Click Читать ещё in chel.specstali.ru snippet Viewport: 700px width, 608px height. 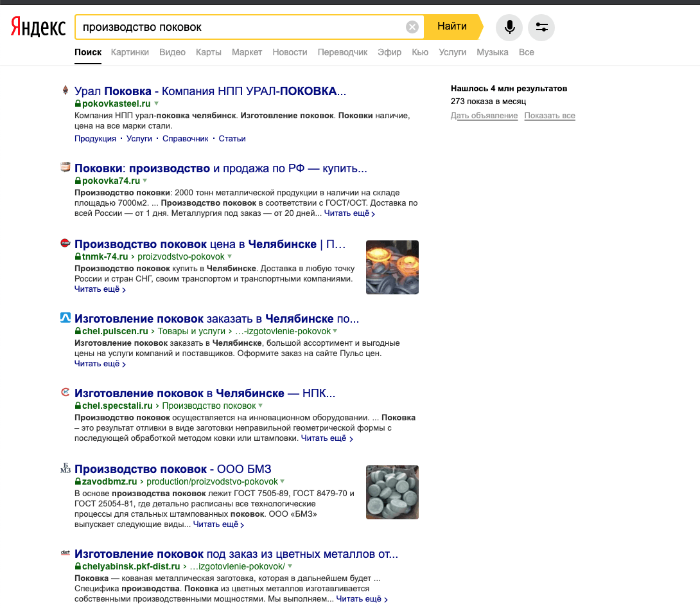(327, 439)
